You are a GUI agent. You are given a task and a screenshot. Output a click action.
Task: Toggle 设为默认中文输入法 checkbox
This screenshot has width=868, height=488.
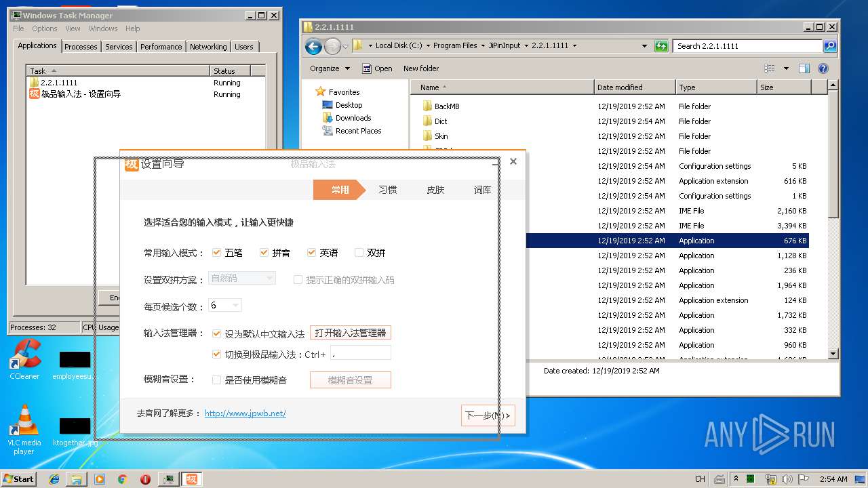tap(217, 333)
